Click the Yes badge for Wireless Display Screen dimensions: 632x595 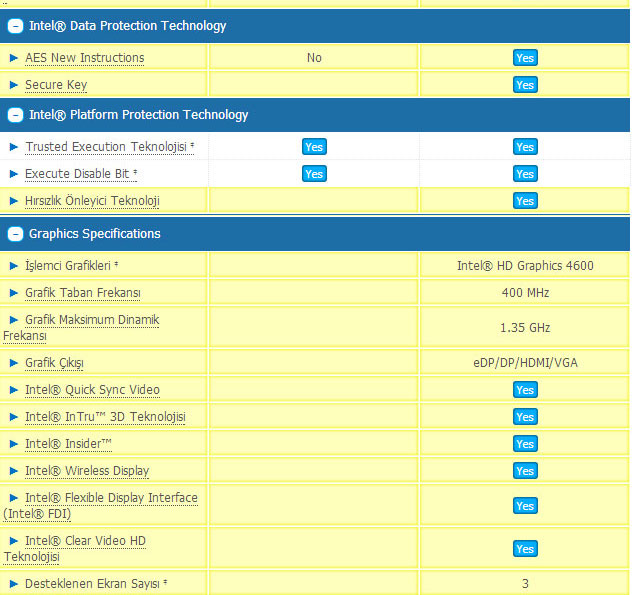pos(525,471)
